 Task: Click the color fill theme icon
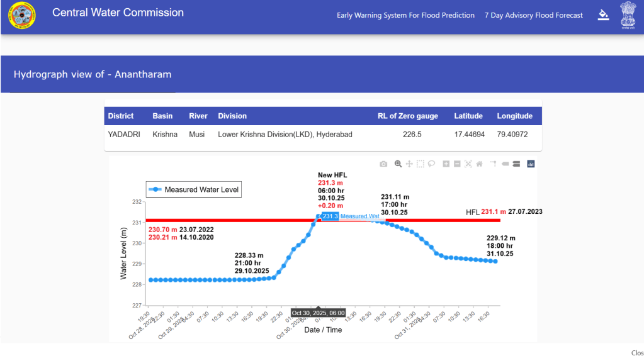603,15
